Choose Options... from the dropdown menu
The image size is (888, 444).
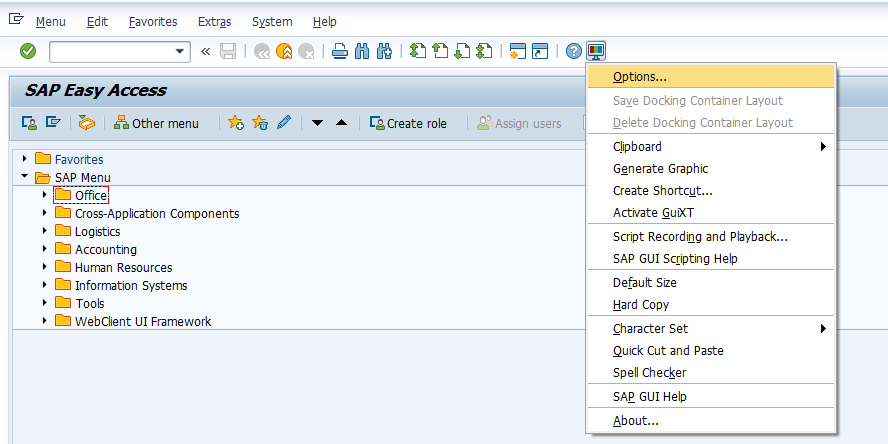click(x=711, y=76)
